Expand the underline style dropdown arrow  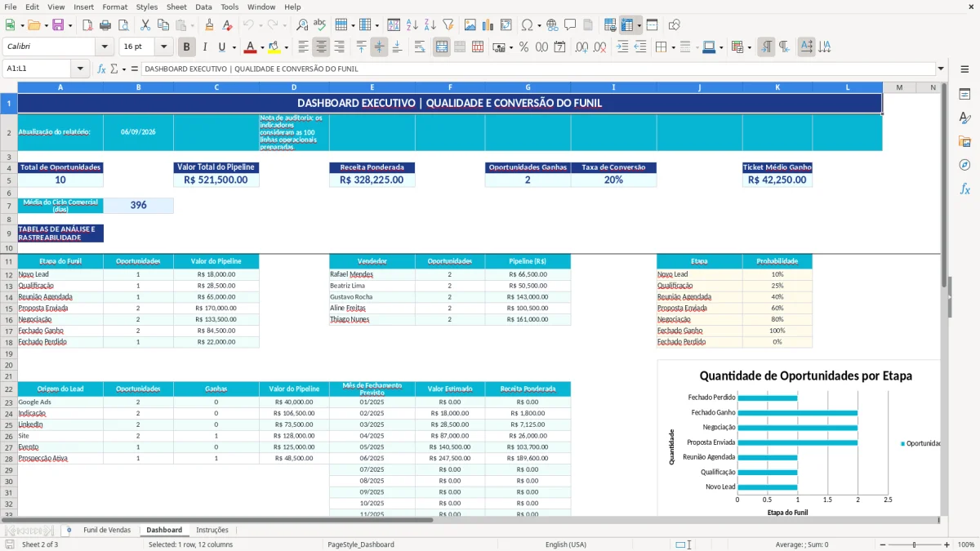234,47
